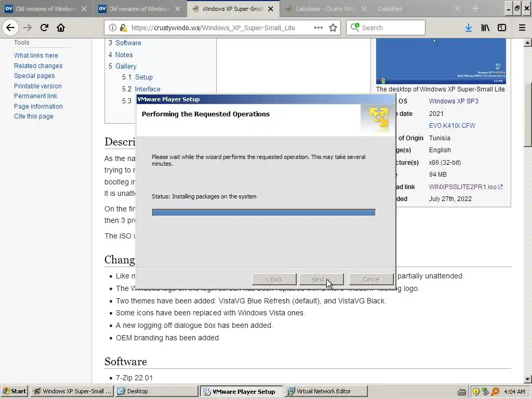Viewport: 532px width, 399px height.
Task: Jump to Notes in contents
Action: (x=124, y=55)
